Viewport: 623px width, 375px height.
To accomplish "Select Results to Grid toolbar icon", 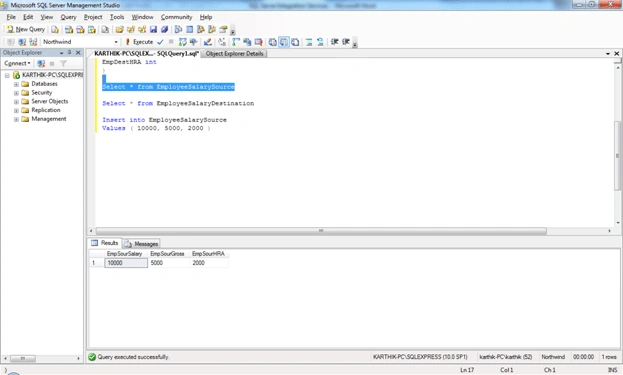I will 284,42.
